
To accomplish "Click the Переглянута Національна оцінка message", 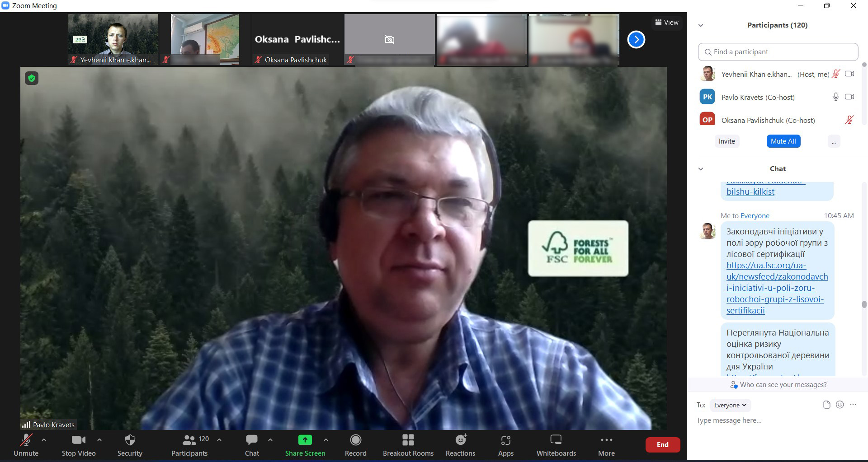I will pyautogui.click(x=778, y=350).
